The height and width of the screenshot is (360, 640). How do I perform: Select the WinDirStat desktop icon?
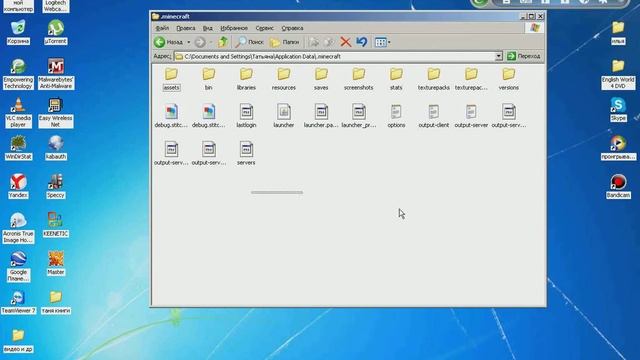pyautogui.click(x=18, y=148)
